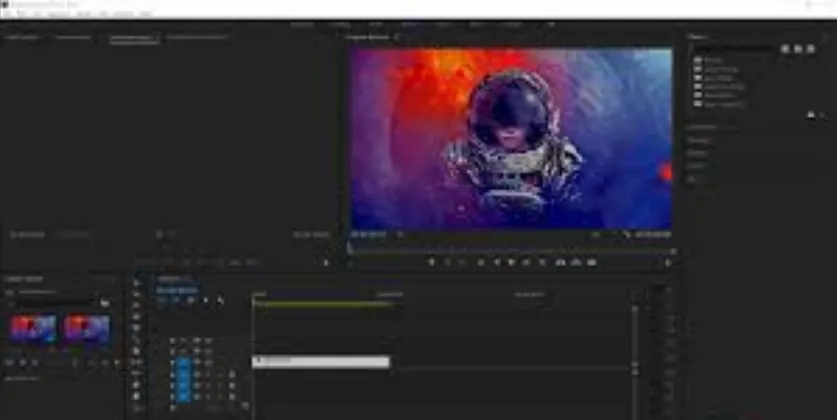Image resolution: width=837 pixels, height=420 pixels.
Task: Select the white clip on V1 track
Action: (321, 362)
